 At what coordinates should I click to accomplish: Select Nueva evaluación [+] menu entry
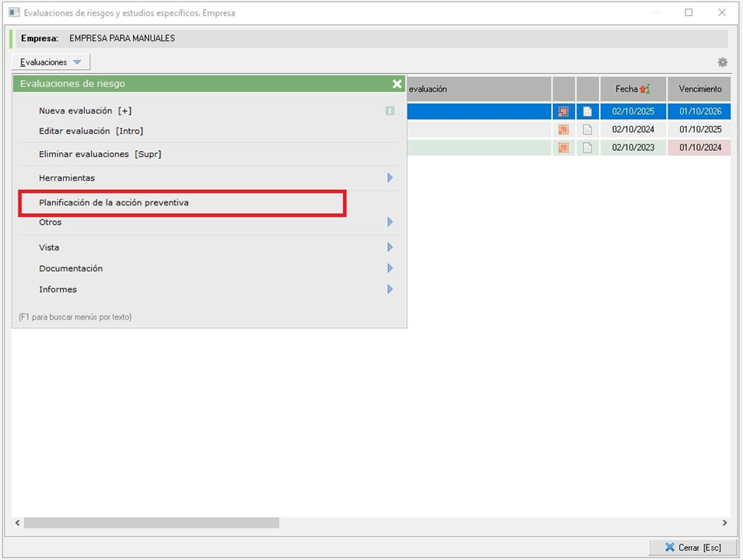tap(86, 111)
